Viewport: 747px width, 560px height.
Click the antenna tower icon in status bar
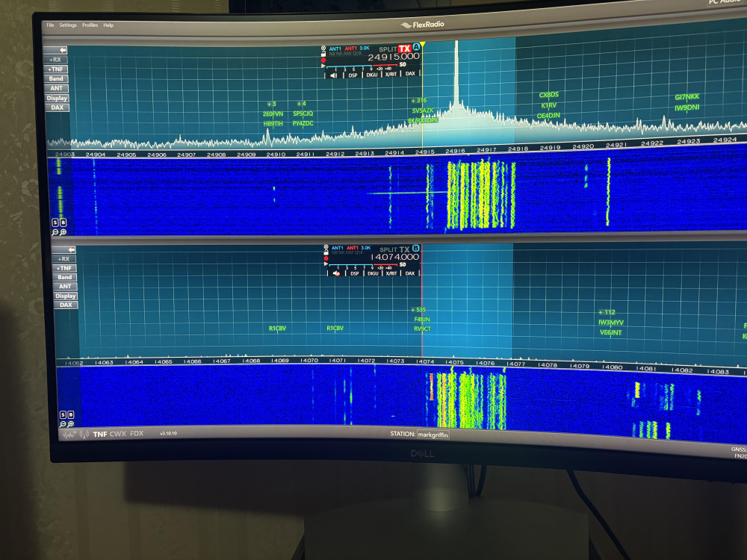pyautogui.click(x=84, y=435)
